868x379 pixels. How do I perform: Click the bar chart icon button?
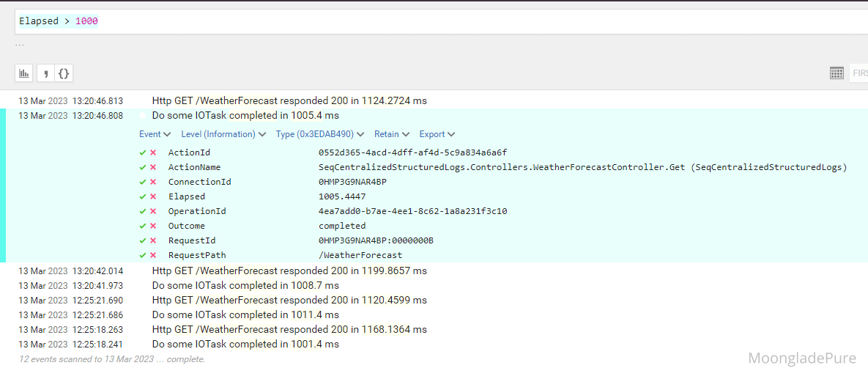click(x=25, y=73)
